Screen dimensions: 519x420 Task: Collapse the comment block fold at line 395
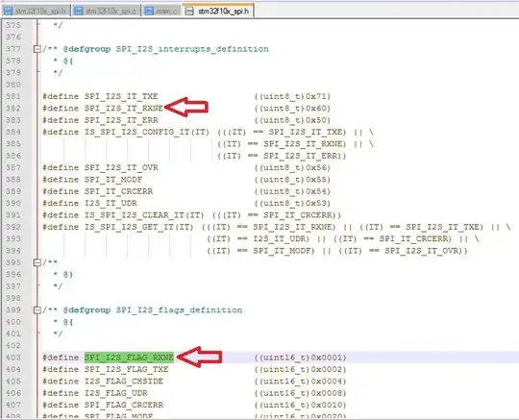click(37, 262)
